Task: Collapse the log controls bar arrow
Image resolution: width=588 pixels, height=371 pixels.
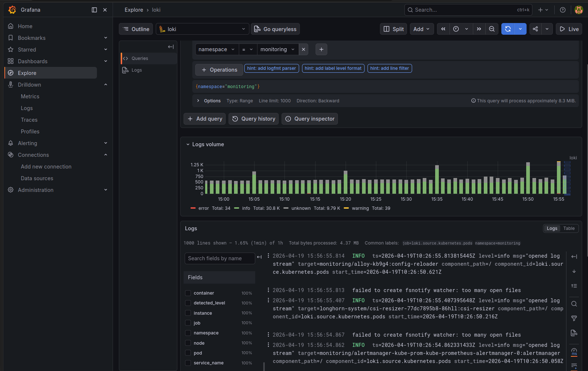Action: coord(574,257)
